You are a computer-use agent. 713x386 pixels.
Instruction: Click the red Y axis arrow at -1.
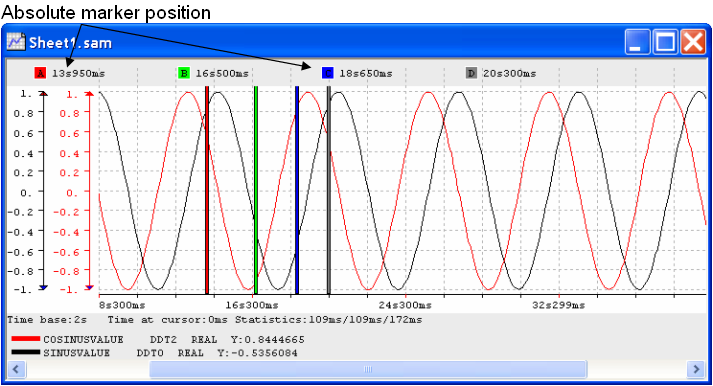coord(90,287)
